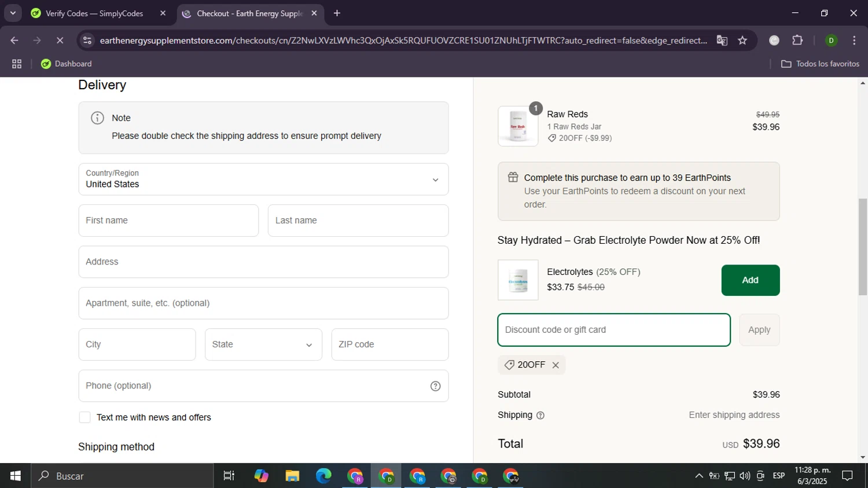Open Todos los favoritos folder
The image size is (868, 488).
click(820, 64)
